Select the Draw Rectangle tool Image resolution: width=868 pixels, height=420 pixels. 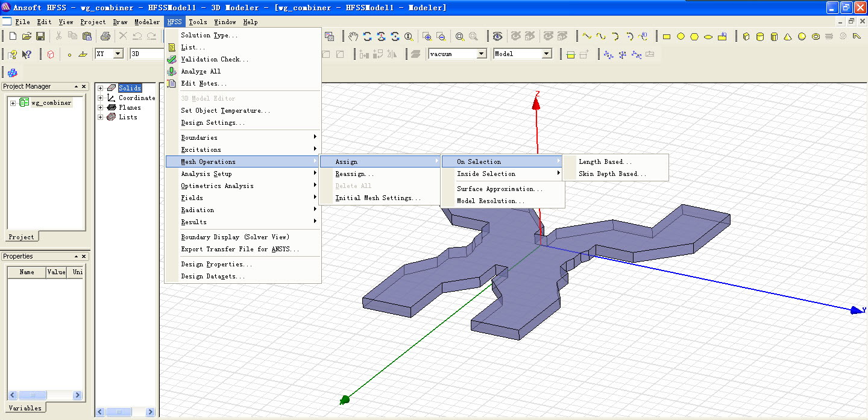(667, 36)
